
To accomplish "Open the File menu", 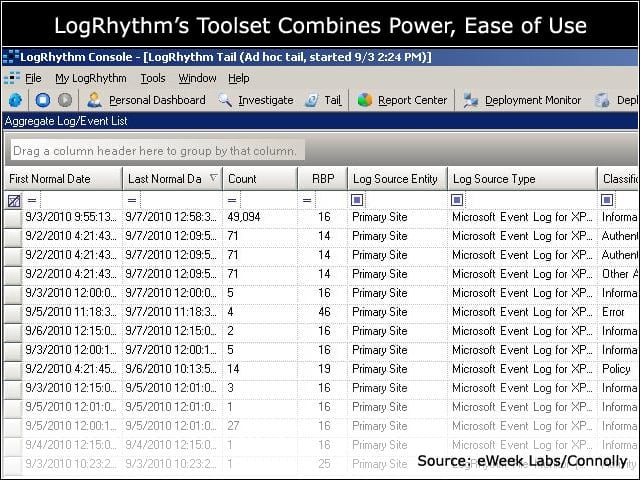I will click(33, 78).
